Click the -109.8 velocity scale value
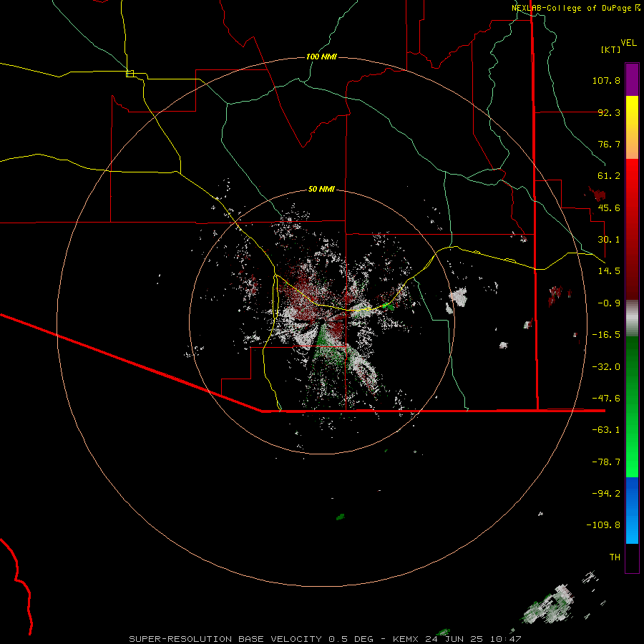The width and height of the screenshot is (644, 644). coord(603,525)
